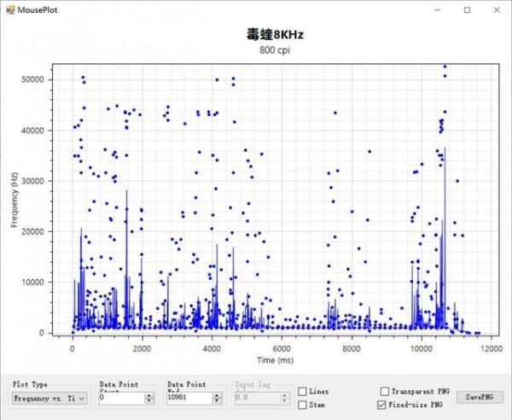Uncheck the Fixed-size PNG option
This screenshot has height=420, width=512.
click(383, 405)
